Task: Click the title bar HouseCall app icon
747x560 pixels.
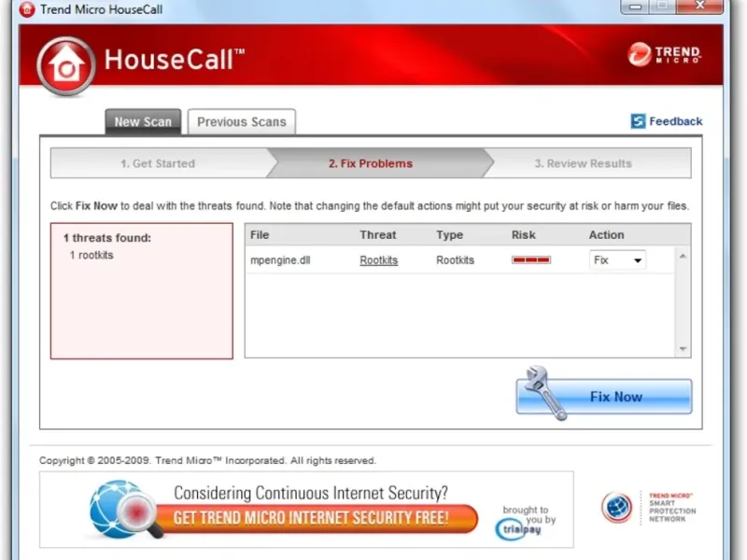Action: click(27, 9)
